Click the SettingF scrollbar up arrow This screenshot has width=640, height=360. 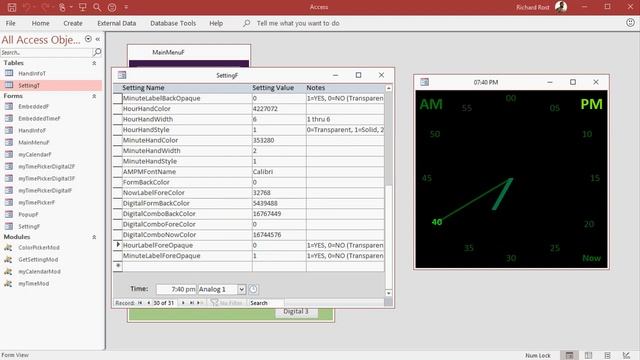coord(389,88)
